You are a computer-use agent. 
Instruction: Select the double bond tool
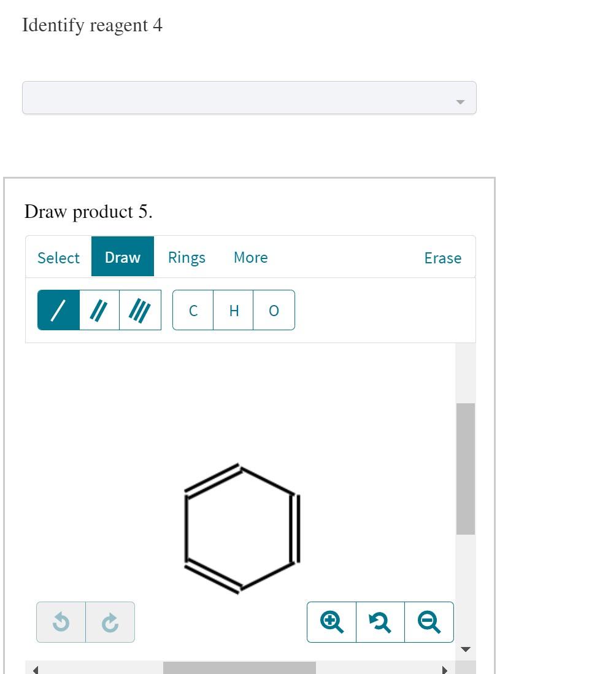click(x=99, y=310)
